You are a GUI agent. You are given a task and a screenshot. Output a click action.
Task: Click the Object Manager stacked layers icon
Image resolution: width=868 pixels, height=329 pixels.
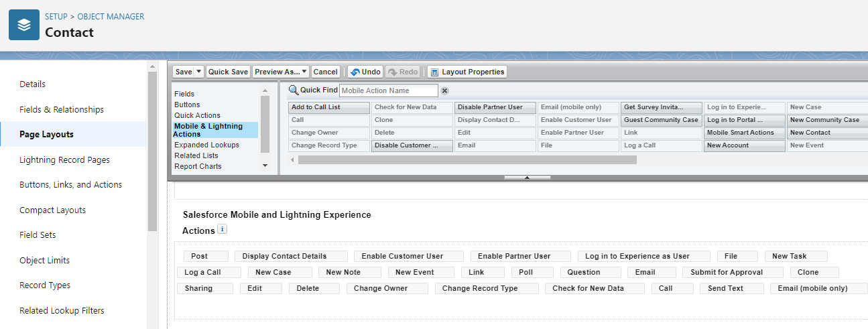pyautogui.click(x=24, y=25)
